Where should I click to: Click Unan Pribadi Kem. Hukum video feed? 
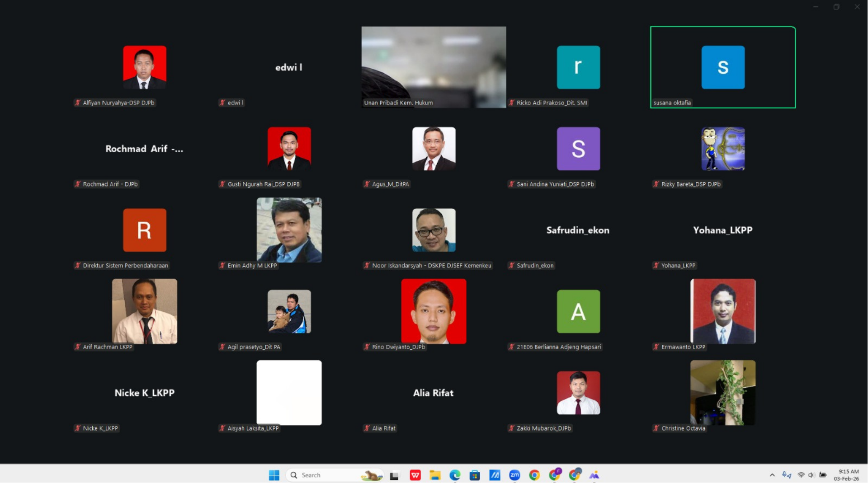click(434, 67)
